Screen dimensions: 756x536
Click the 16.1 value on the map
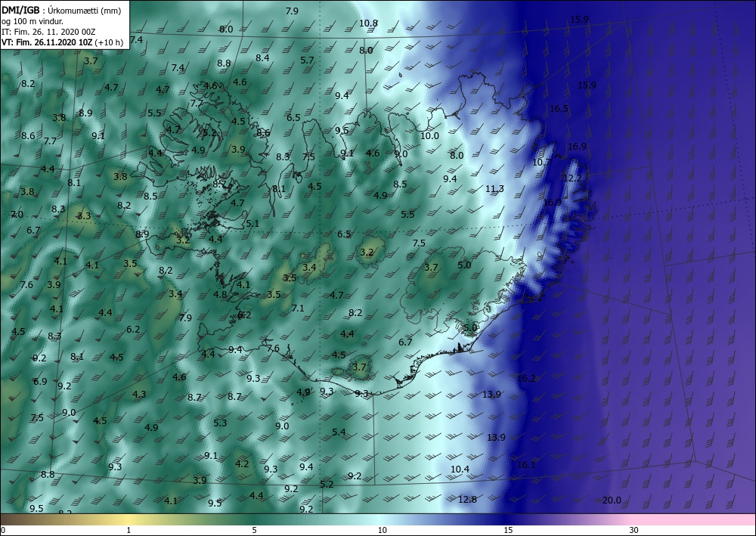click(x=526, y=465)
